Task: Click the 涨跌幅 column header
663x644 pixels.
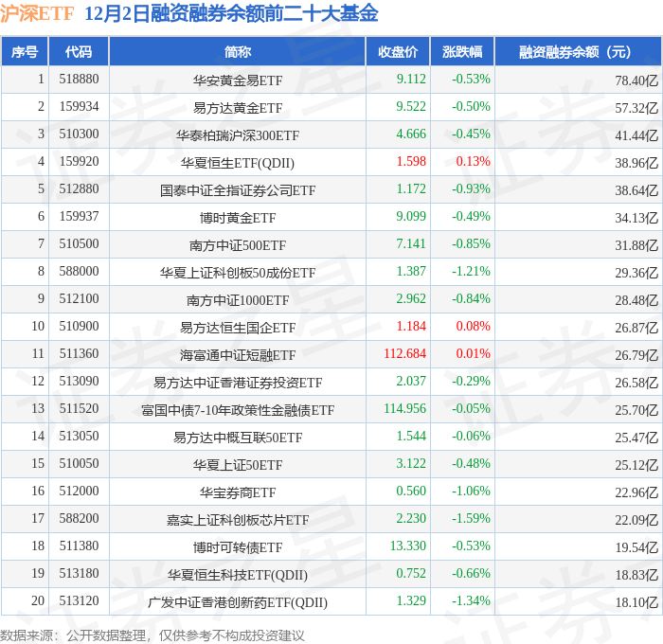Action: coord(462,51)
